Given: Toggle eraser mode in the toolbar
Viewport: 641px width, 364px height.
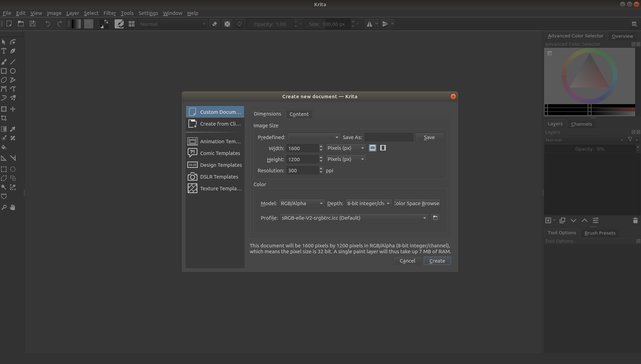Looking at the screenshot, I should point(215,24).
